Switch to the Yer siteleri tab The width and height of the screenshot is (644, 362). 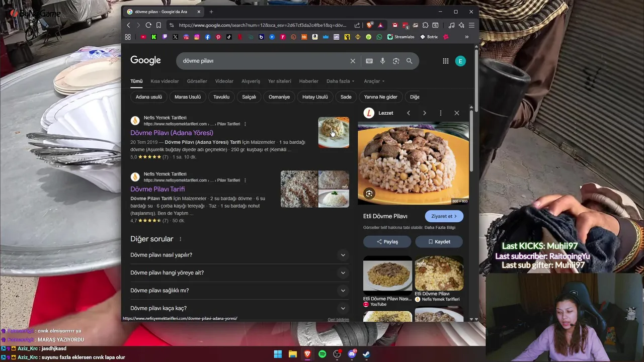(279, 81)
